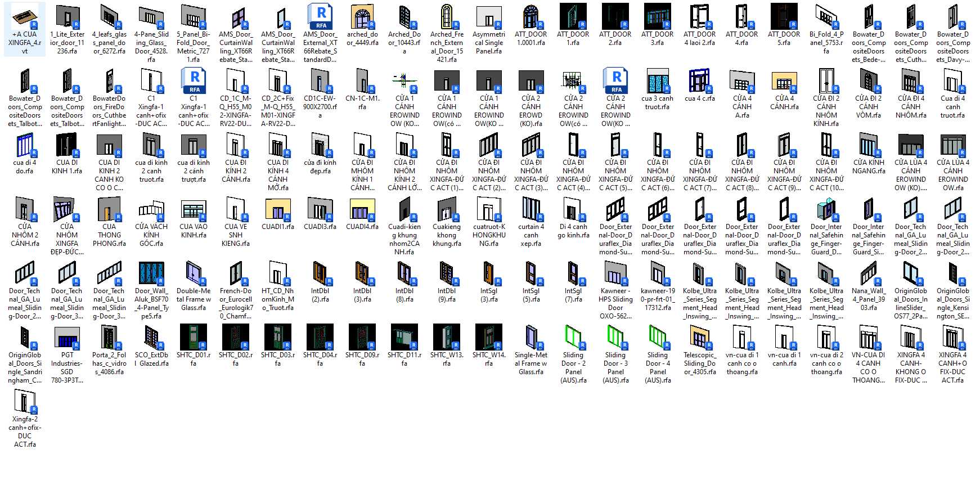The height and width of the screenshot is (494, 980).
Task: Select the Kawneer HPS Sliding Door icon
Action: click(x=615, y=273)
